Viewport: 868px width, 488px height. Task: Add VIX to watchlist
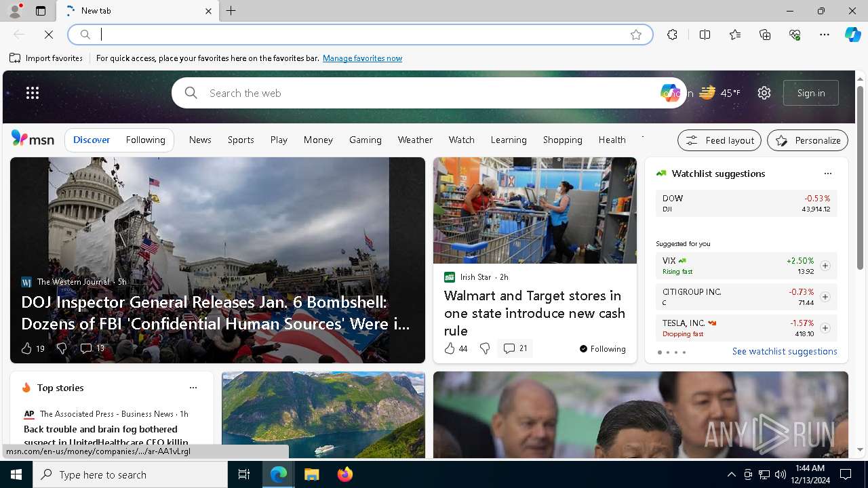click(825, 266)
